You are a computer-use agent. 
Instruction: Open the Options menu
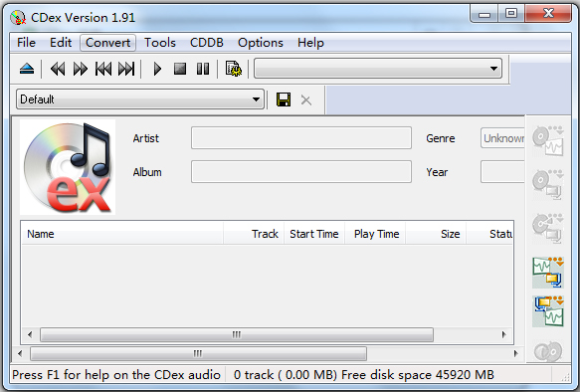coord(261,43)
